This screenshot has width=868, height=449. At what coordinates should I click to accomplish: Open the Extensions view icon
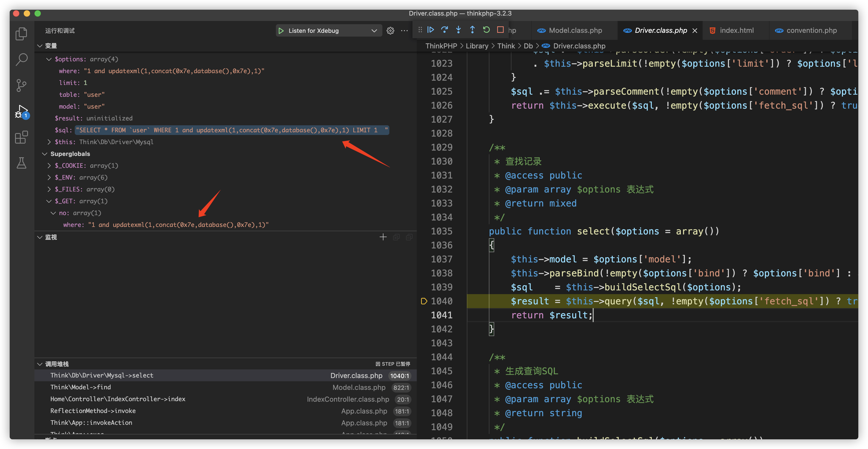pos(21,137)
